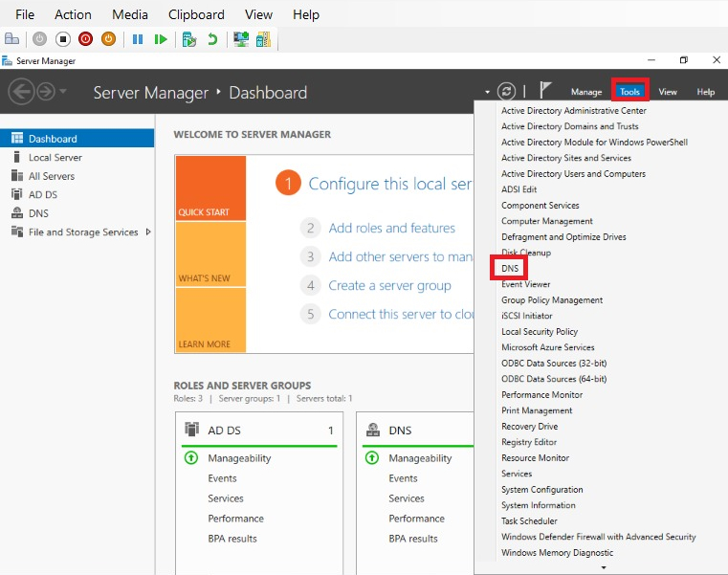
Task: Click the VM Start power icon
Action: (39, 39)
